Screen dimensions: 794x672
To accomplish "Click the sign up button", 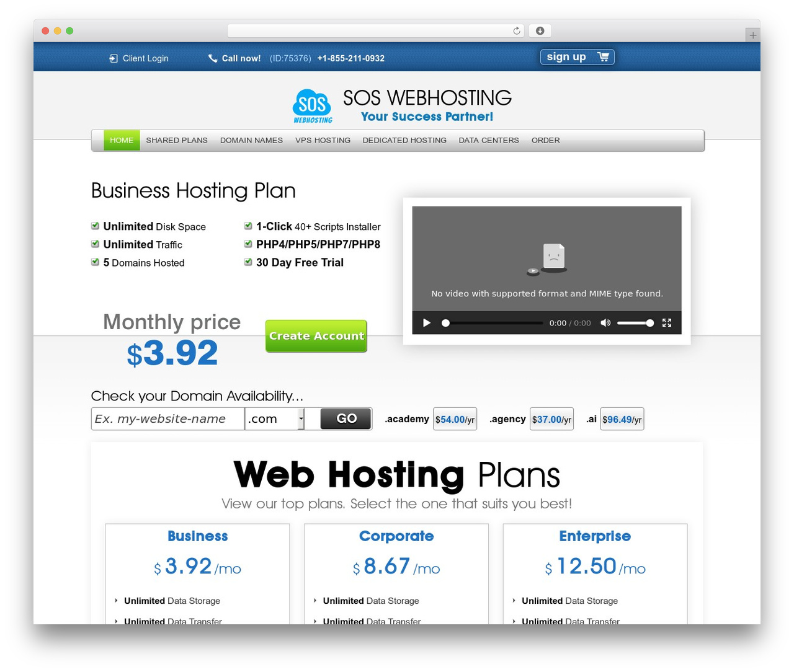I will (578, 57).
